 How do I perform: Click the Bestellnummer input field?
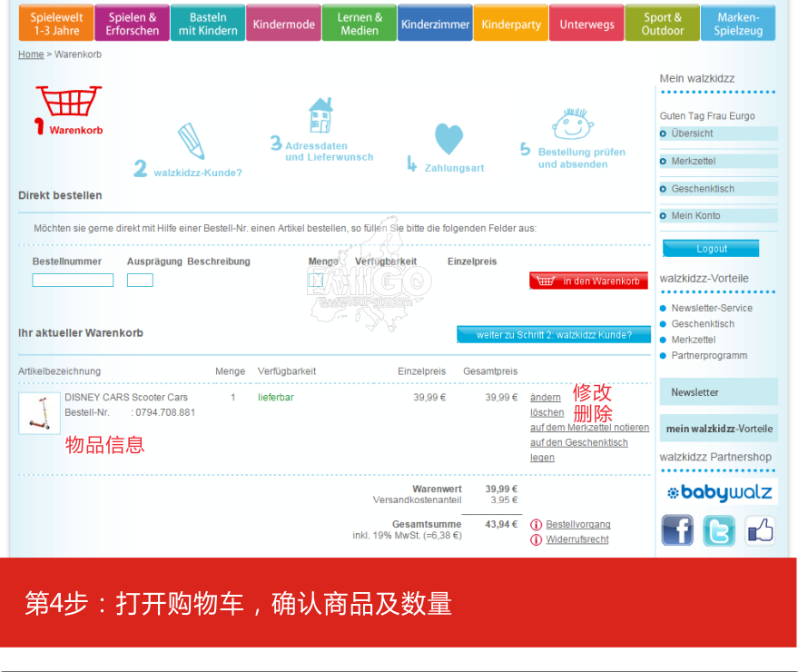[73, 281]
